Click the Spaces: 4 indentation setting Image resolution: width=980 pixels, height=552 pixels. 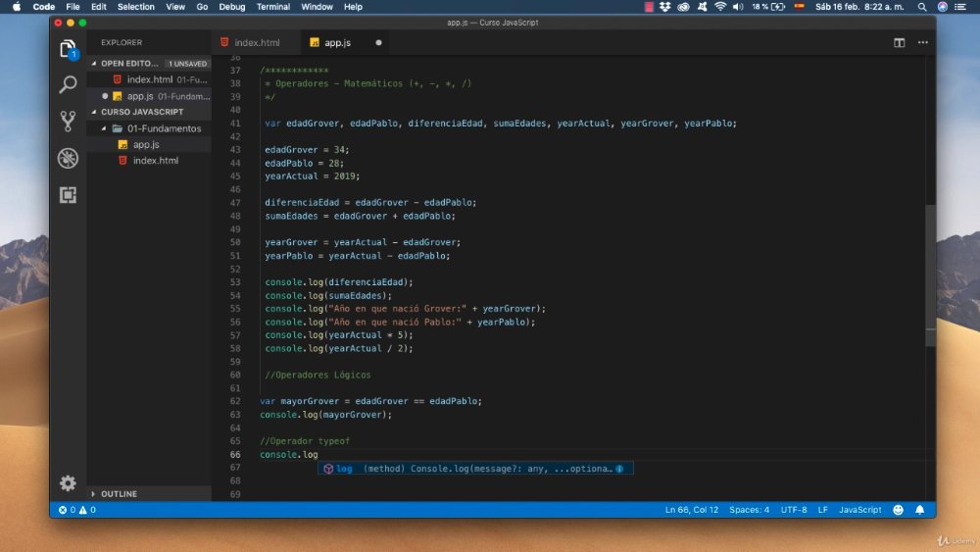pos(749,510)
